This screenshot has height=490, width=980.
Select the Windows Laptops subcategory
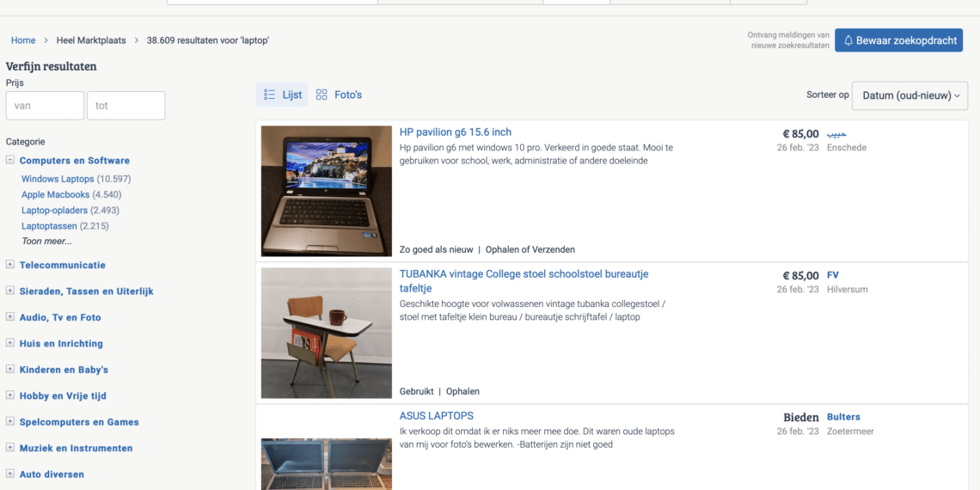point(58,179)
